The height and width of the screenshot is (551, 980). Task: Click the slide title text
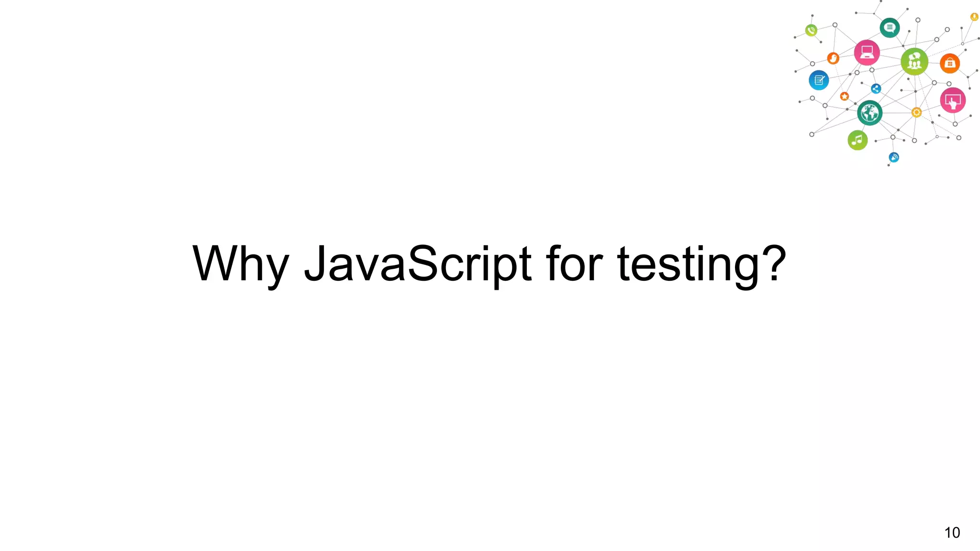[x=489, y=264]
